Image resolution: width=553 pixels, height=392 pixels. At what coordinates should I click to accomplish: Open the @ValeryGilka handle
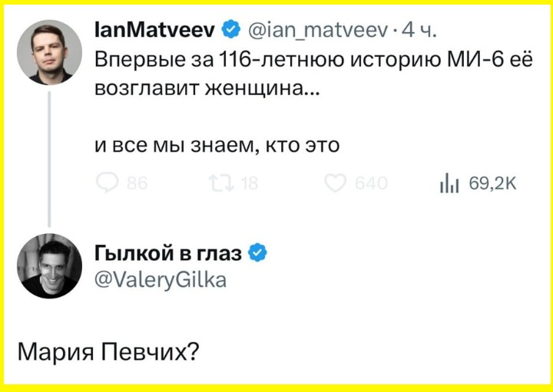click(x=161, y=281)
